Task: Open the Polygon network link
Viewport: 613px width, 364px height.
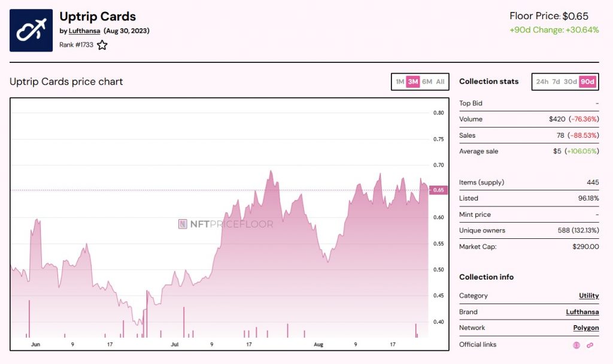Action: click(x=585, y=328)
